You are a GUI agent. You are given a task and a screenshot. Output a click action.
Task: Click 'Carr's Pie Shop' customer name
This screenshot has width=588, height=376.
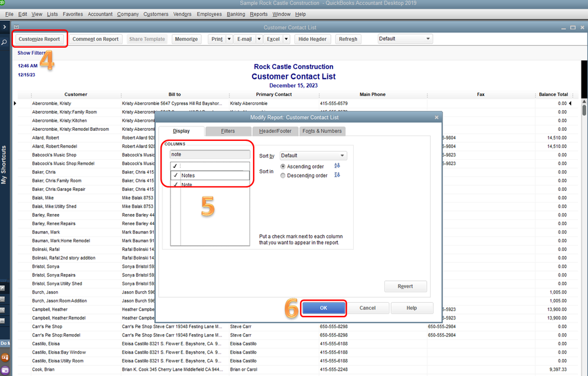tap(47, 326)
